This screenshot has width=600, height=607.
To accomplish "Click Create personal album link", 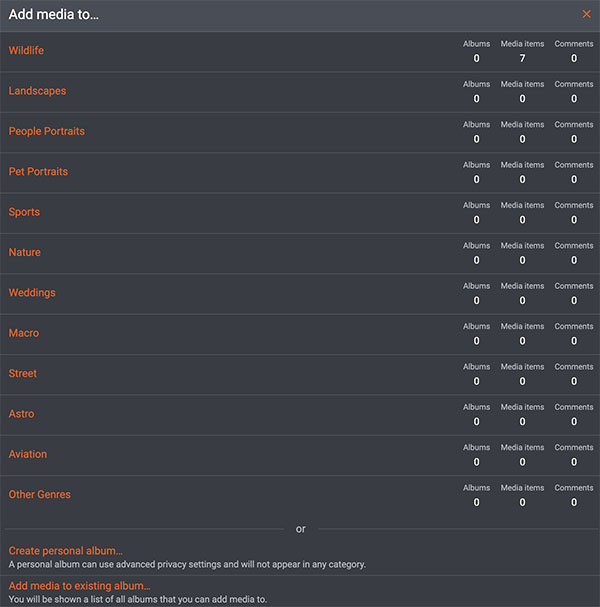I will click(66, 551).
